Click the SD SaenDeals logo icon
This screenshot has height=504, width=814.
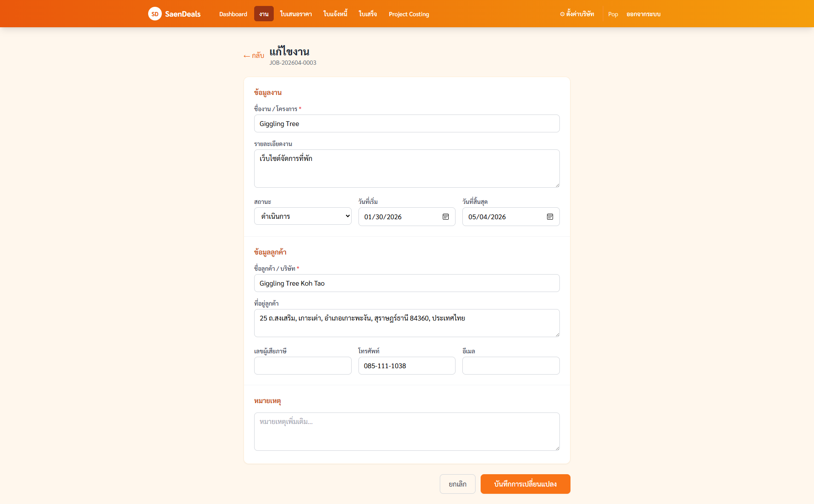coord(155,14)
